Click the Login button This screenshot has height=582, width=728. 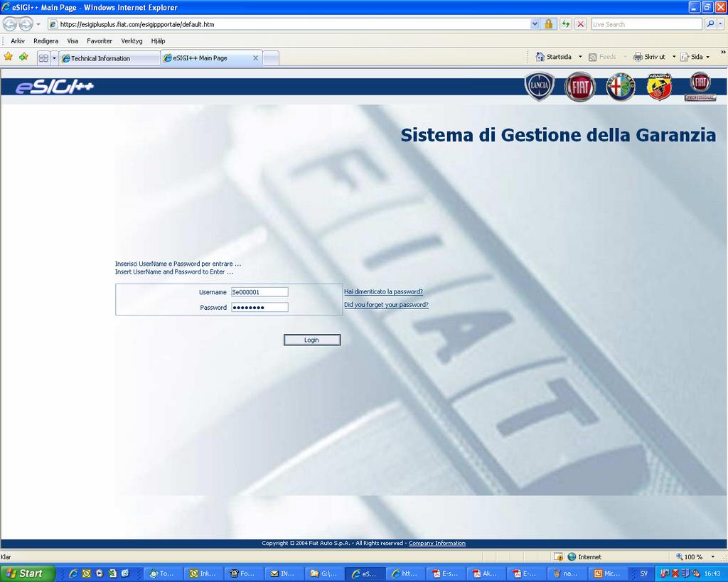[312, 340]
